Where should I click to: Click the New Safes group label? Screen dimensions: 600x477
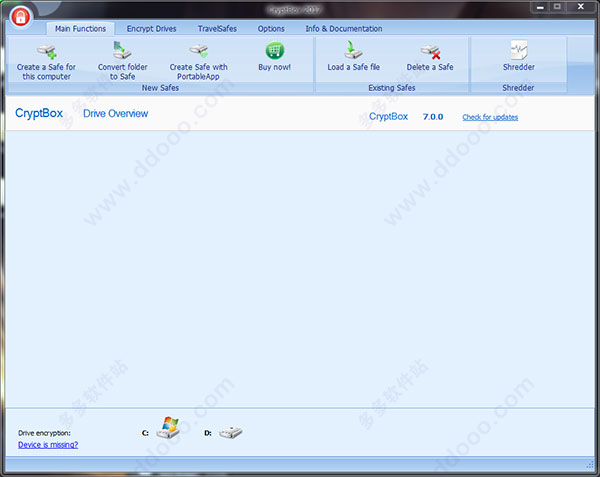(x=160, y=88)
